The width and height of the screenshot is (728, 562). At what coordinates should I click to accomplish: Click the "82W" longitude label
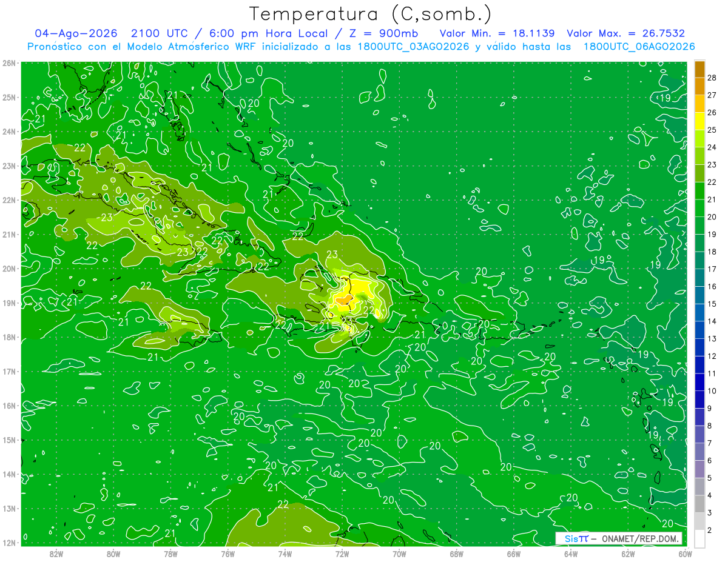(56, 553)
